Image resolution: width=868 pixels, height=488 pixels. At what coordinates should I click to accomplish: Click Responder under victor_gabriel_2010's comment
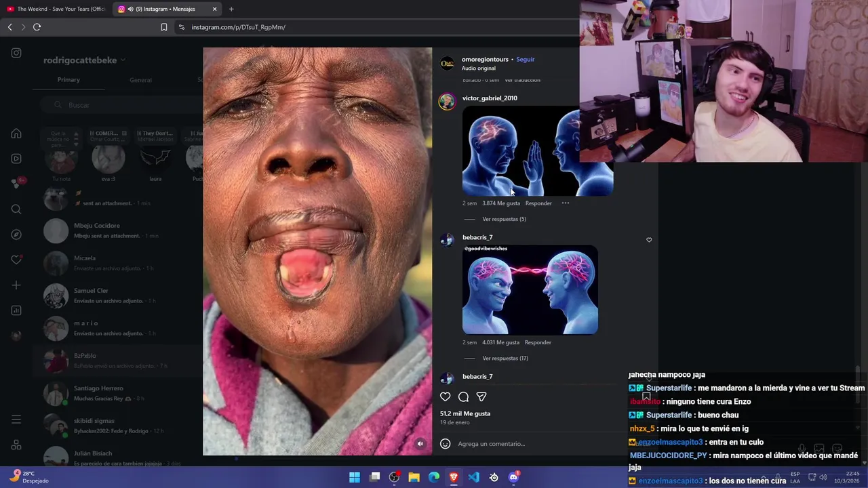click(538, 203)
